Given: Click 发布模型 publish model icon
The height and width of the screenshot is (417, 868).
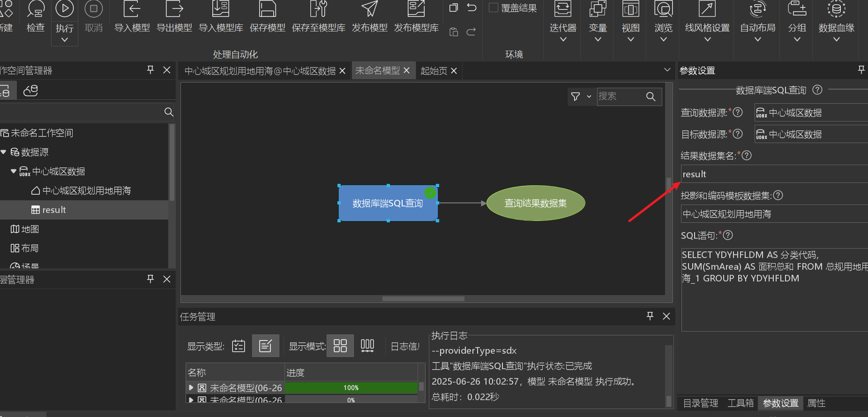Looking at the screenshot, I should click(x=370, y=9).
